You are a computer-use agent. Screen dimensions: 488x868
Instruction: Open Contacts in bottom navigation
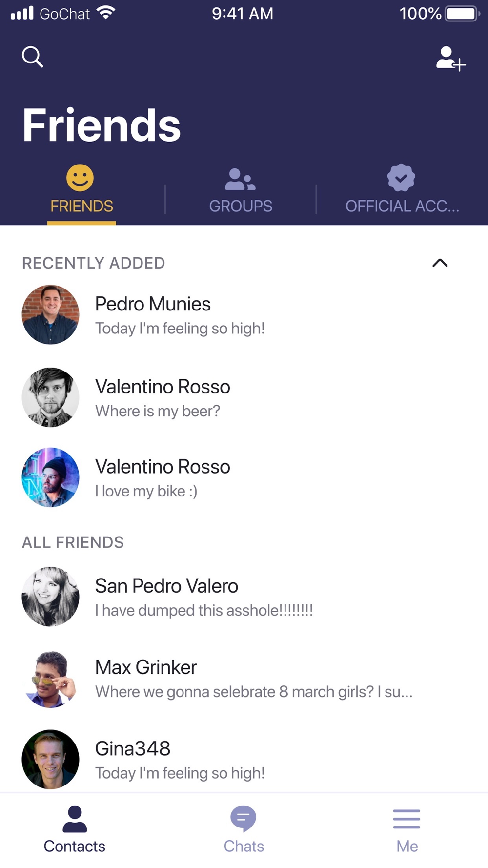[x=75, y=829]
